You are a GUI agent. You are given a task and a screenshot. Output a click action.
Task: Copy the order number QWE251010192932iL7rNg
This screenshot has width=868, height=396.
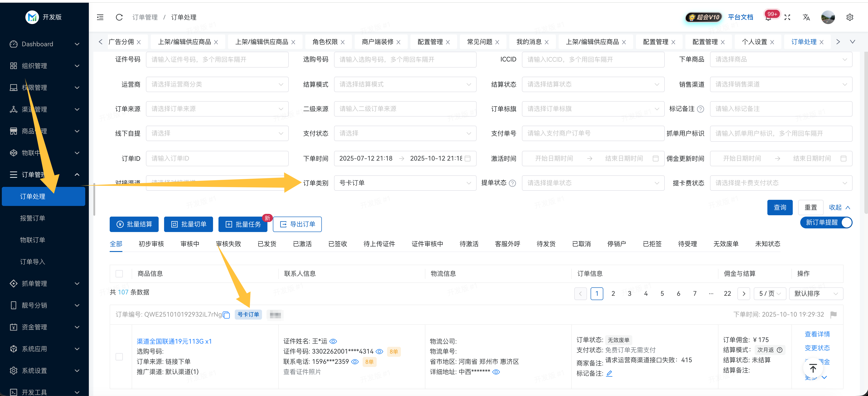point(226,315)
